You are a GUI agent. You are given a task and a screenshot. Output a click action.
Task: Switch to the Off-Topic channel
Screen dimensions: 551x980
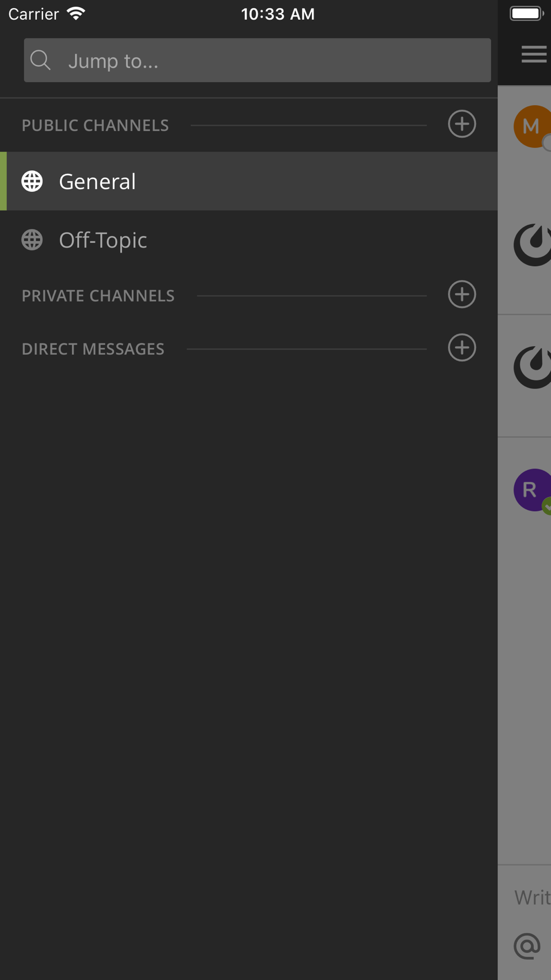[249, 240]
